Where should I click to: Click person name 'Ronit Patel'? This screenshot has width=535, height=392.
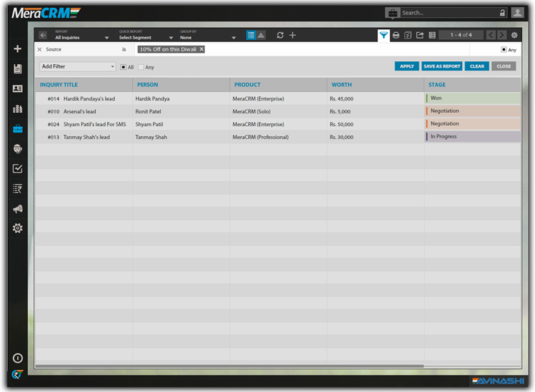[x=148, y=111]
